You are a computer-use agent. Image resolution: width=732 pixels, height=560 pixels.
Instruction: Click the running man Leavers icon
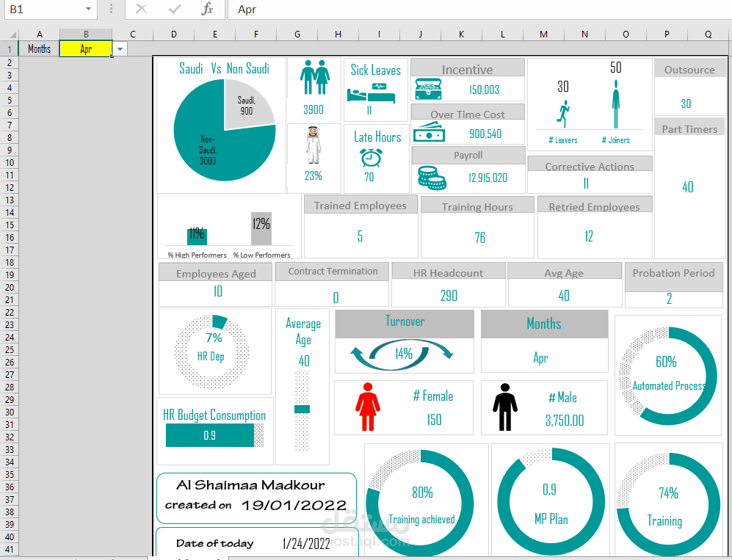[563, 114]
